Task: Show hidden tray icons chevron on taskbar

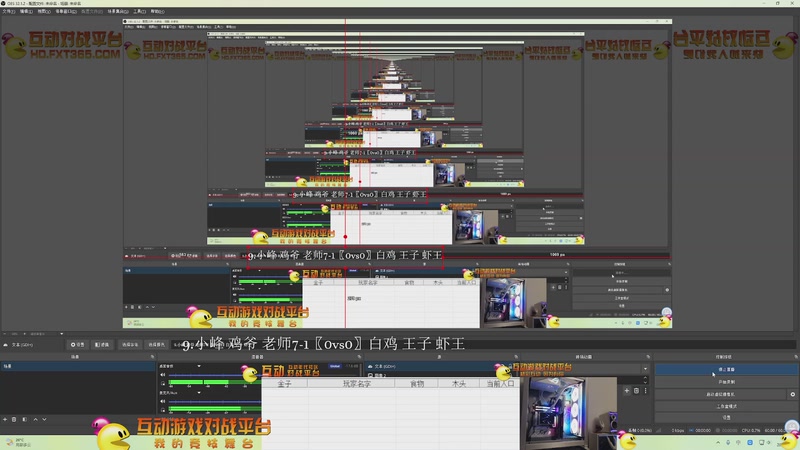Action: pyautogui.click(x=718, y=442)
